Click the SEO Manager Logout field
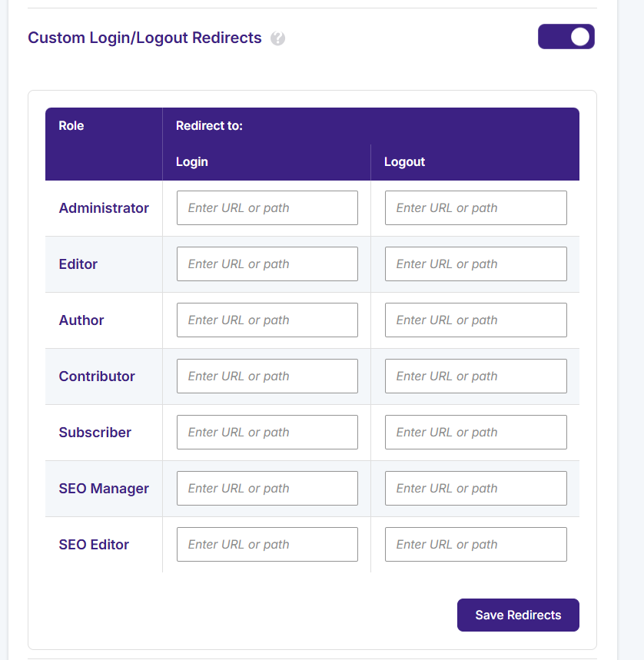This screenshot has width=644, height=660. click(x=476, y=488)
